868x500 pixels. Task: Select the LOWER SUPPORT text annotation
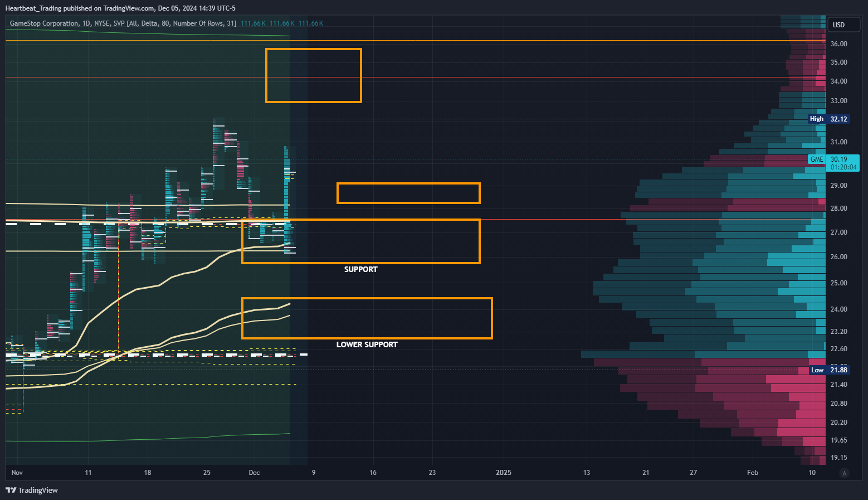[x=367, y=344]
